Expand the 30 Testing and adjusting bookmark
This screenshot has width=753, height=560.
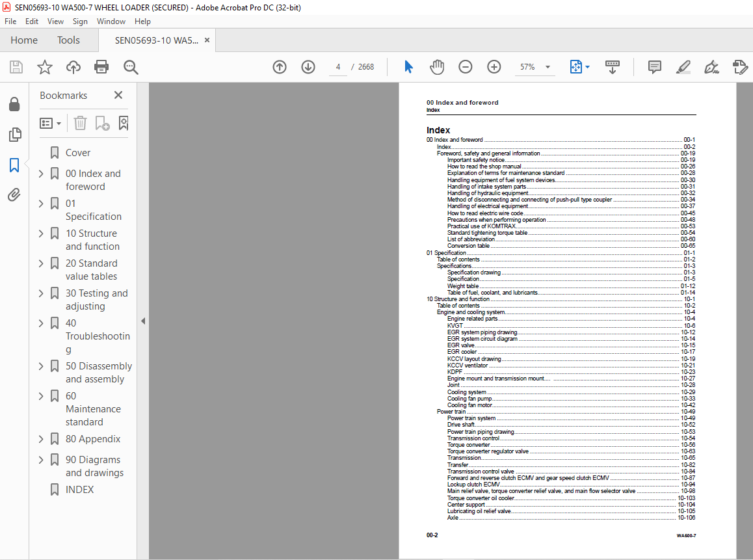click(x=41, y=293)
